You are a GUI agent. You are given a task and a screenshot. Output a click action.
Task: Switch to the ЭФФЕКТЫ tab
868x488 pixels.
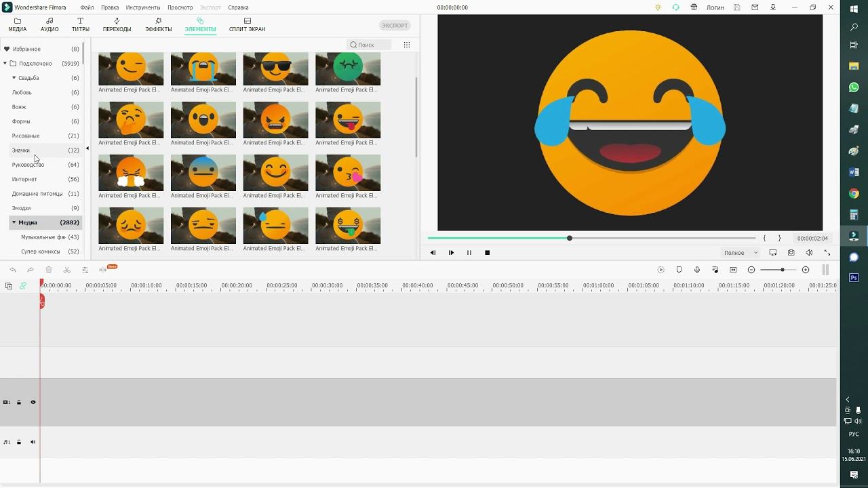click(159, 25)
